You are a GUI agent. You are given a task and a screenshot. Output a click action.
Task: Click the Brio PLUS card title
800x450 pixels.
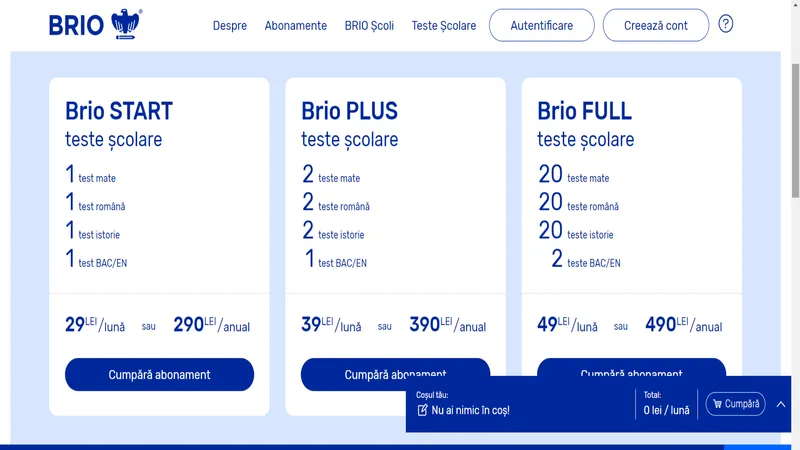point(349,110)
